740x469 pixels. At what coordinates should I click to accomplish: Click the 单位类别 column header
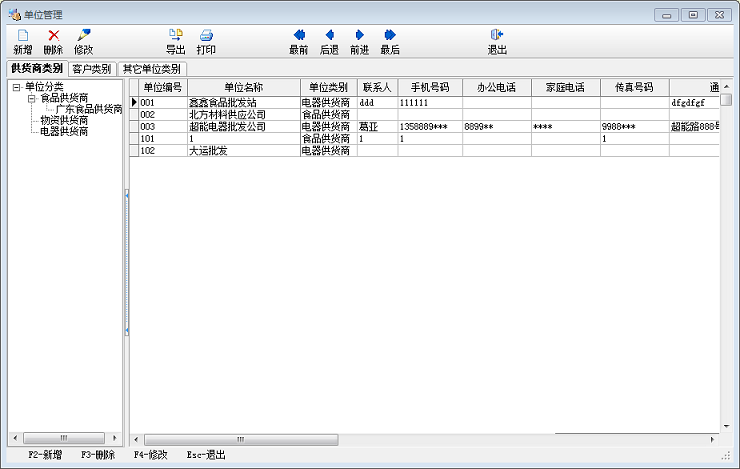(x=328, y=87)
